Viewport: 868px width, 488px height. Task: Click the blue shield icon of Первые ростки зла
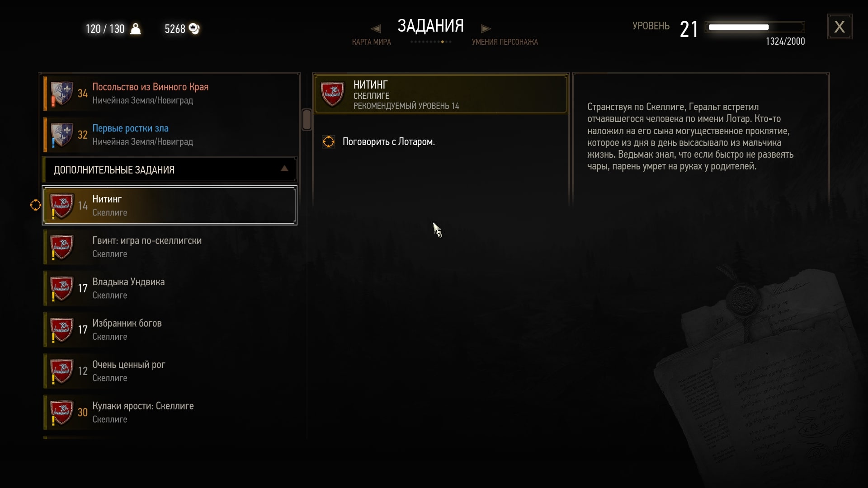[61, 135]
